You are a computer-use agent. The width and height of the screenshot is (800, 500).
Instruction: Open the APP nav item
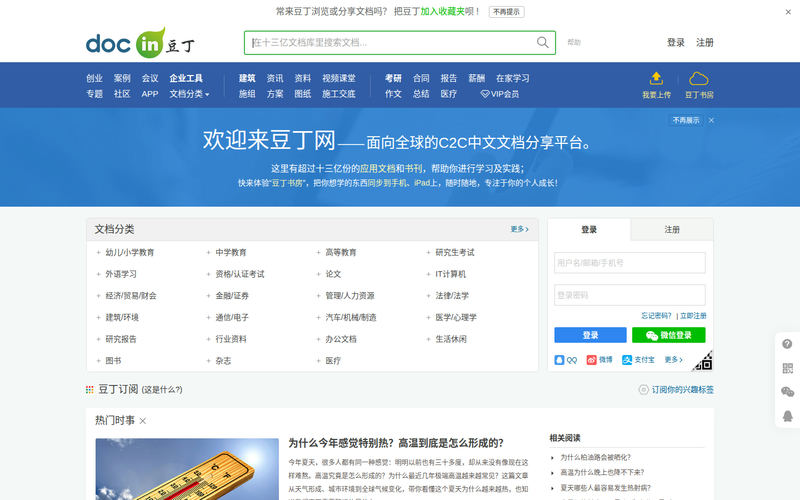pyautogui.click(x=150, y=94)
